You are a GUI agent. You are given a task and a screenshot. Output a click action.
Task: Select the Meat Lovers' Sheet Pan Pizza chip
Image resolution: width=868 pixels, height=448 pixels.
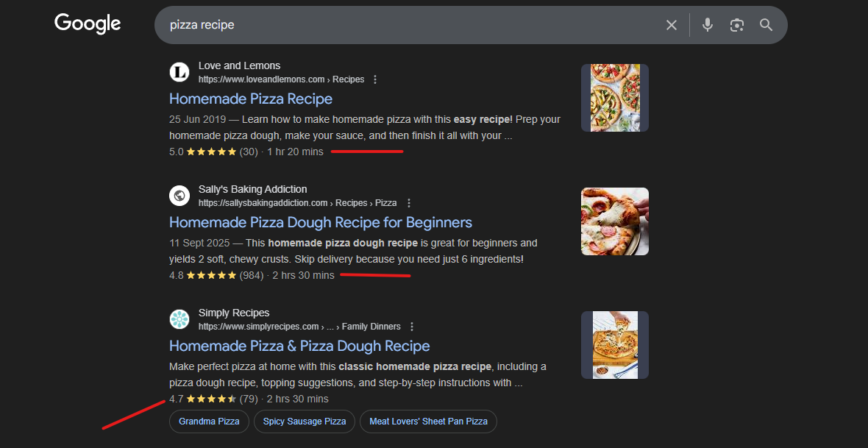click(428, 421)
